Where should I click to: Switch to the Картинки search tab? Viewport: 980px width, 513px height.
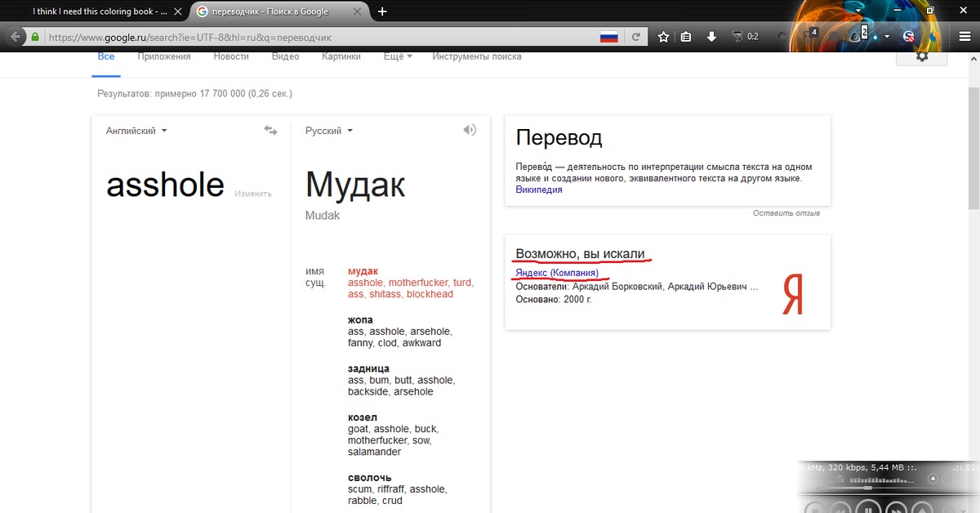point(341,56)
